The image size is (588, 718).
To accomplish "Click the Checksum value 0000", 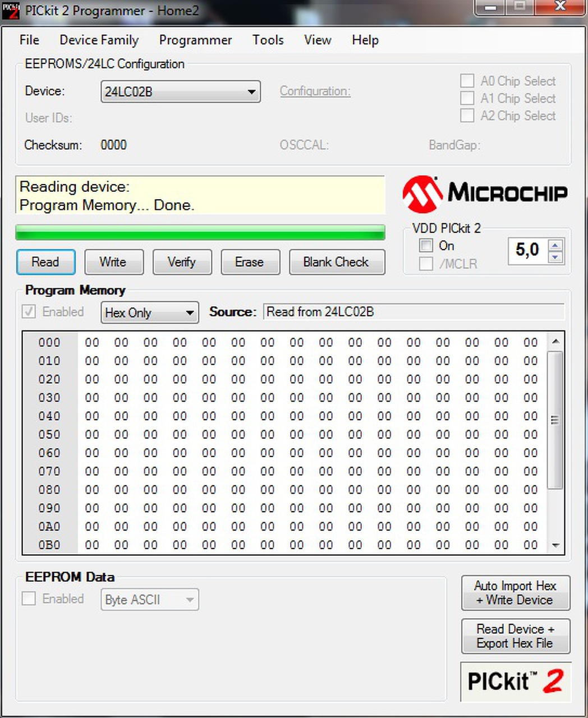I will tap(114, 145).
